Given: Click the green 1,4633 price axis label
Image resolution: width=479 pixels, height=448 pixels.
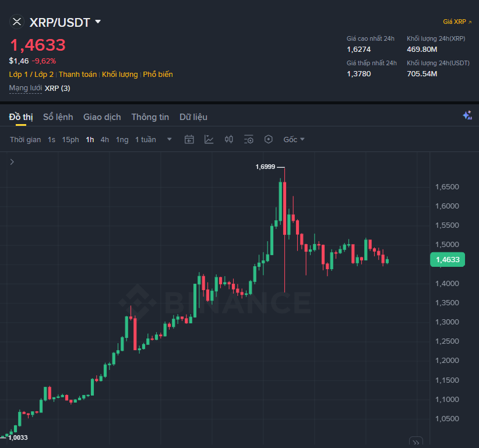Looking at the screenshot, I should (x=448, y=260).
